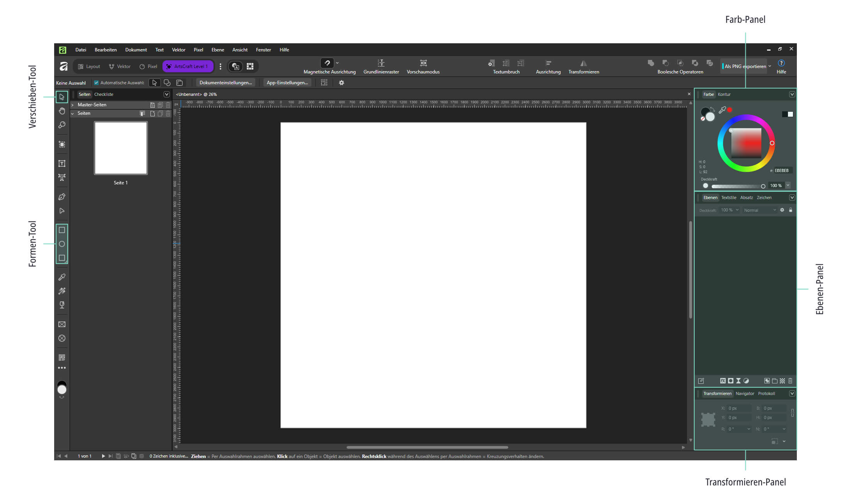851x504 pixels.
Task: Select the Move tool arrow icon
Action: [62, 97]
